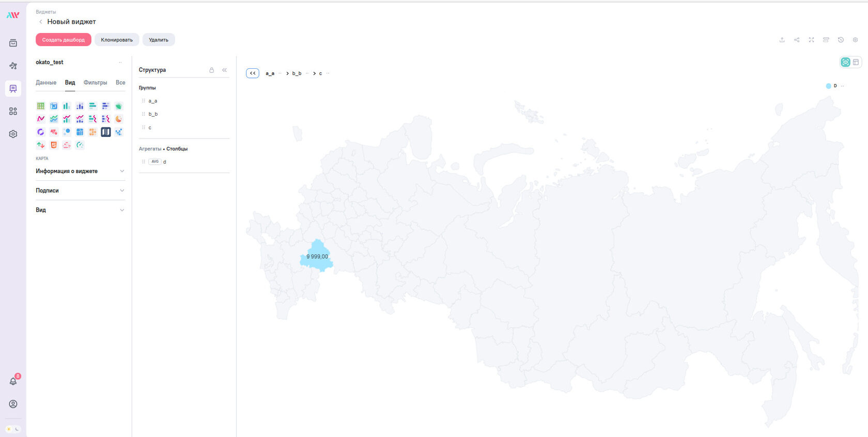This screenshot has height=437, width=868.
Task: Open notifications bell in sidebar
Action: 13,381
